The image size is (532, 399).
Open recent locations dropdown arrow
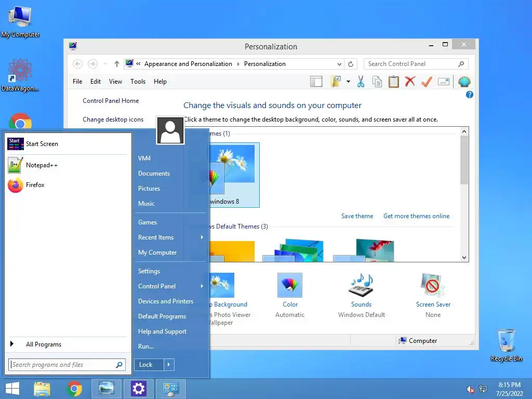pos(105,64)
